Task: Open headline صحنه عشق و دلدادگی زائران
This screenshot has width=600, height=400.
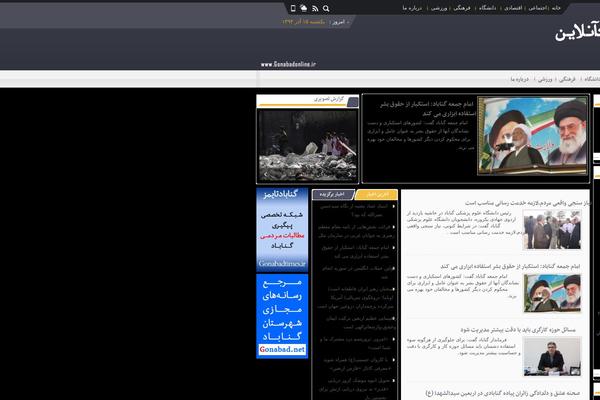Action: [x=502, y=393]
